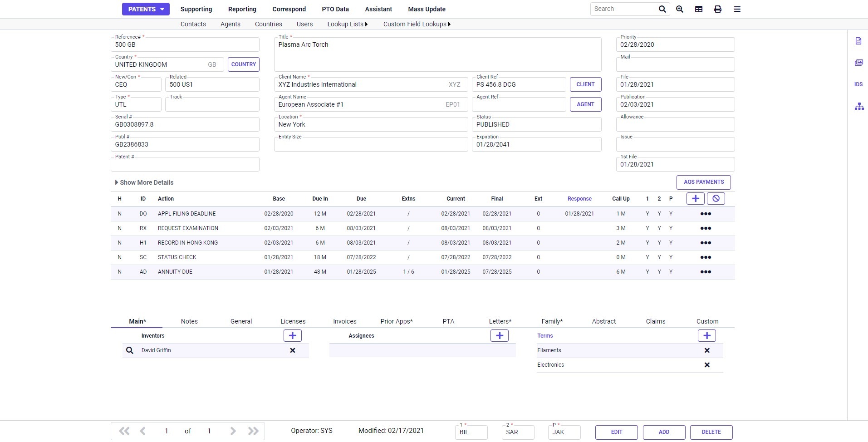This screenshot has width=868, height=442.
Task: Open the images icon in right sidebar
Action: coord(859,63)
